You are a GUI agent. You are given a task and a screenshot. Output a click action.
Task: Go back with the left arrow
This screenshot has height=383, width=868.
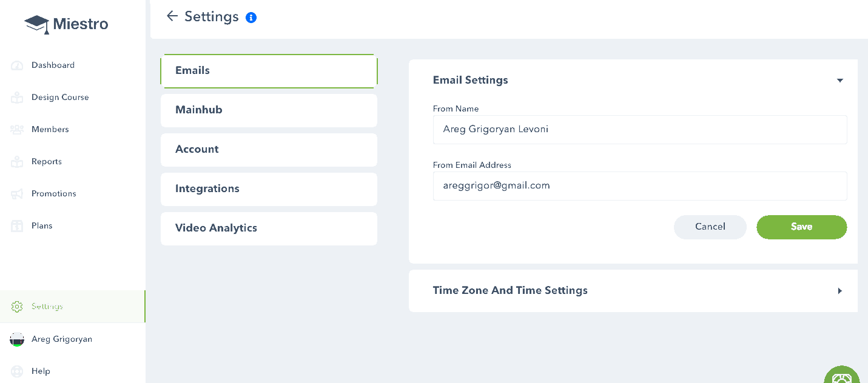172,16
